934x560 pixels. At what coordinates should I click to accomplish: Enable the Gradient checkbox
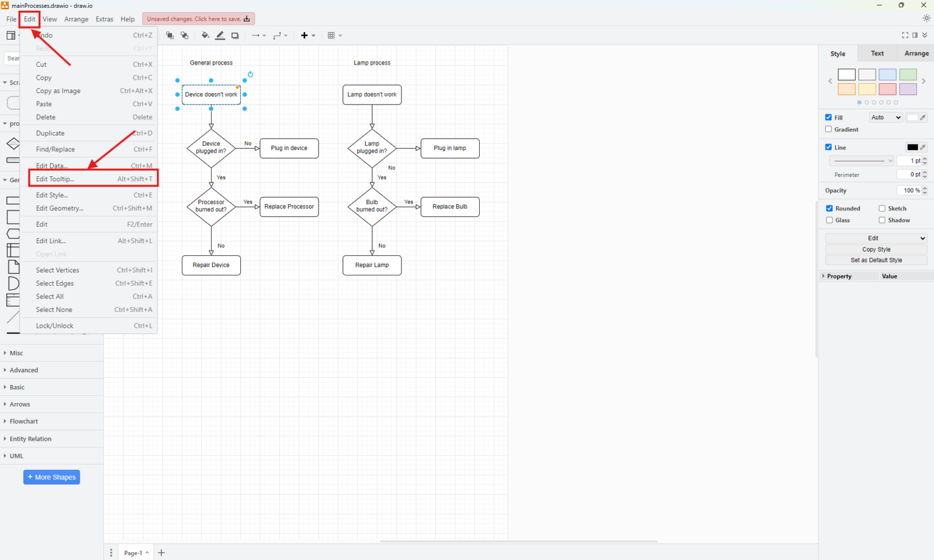(x=828, y=129)
